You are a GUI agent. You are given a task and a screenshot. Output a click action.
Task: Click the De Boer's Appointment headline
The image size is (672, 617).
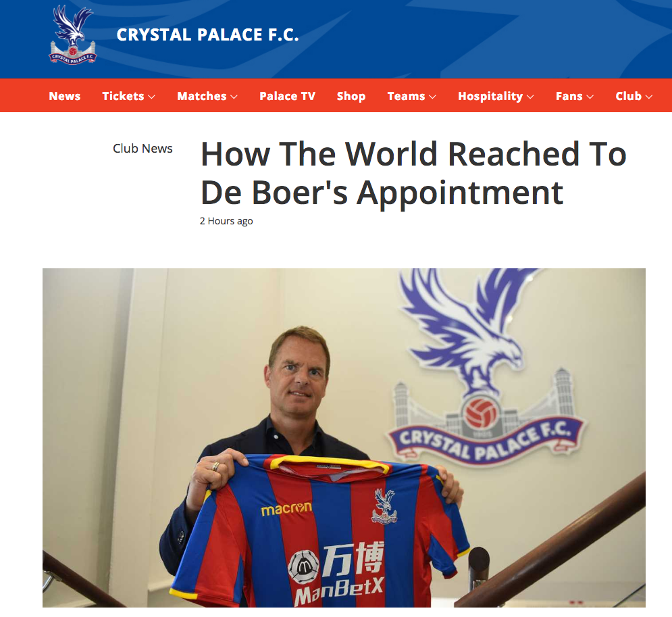pyautogui.click(x=413, y=173)
